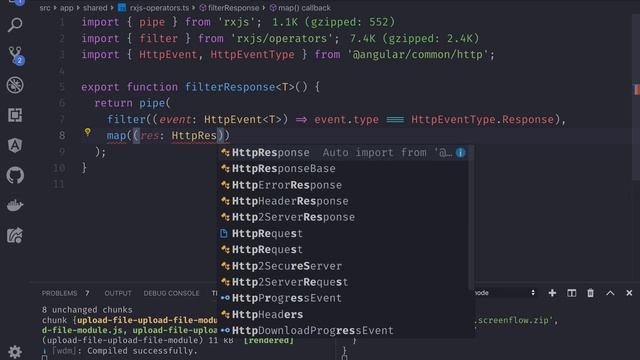Click HttpEventType in import line 3
This screenshot has height=360, width=640.
[252, 55]
